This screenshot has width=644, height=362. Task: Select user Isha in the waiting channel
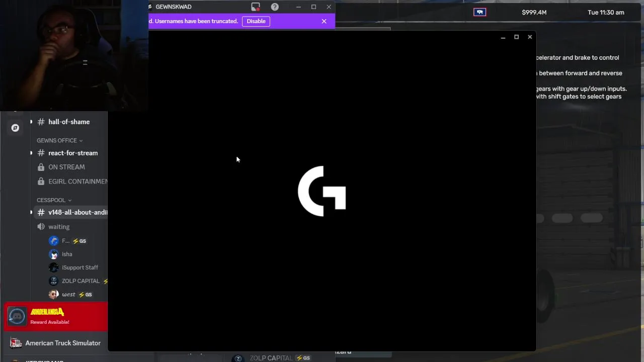click(67, 254)
